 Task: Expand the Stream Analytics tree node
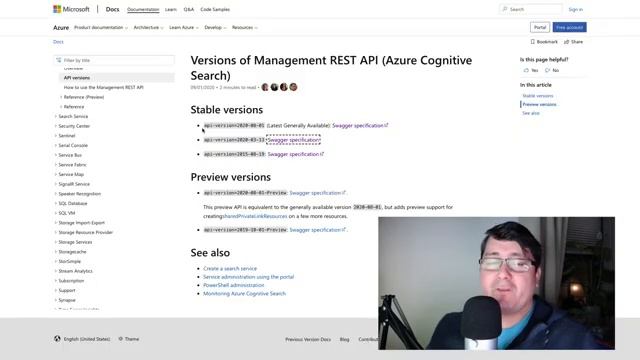pyautogui.click(x=56, y=271)
